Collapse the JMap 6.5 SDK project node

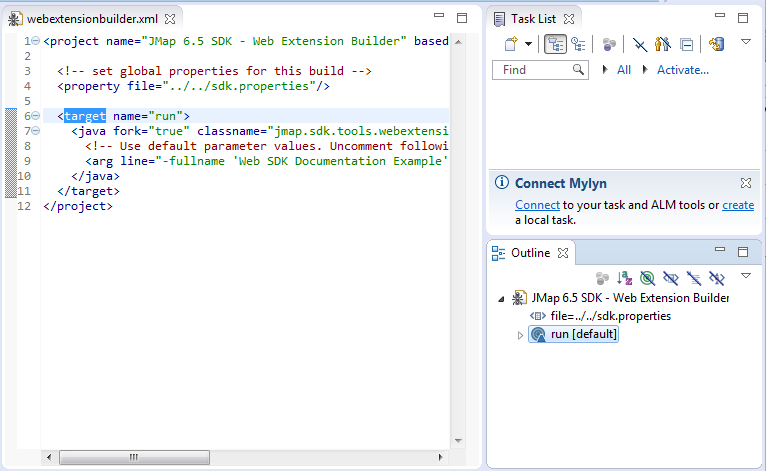(501, 298)
